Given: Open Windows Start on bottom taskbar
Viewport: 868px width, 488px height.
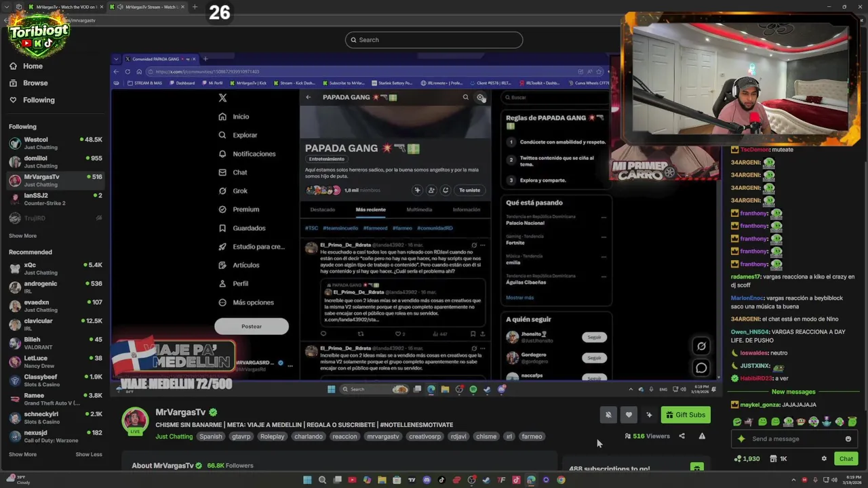Looking at the screenshot, I should click(307, 480).
